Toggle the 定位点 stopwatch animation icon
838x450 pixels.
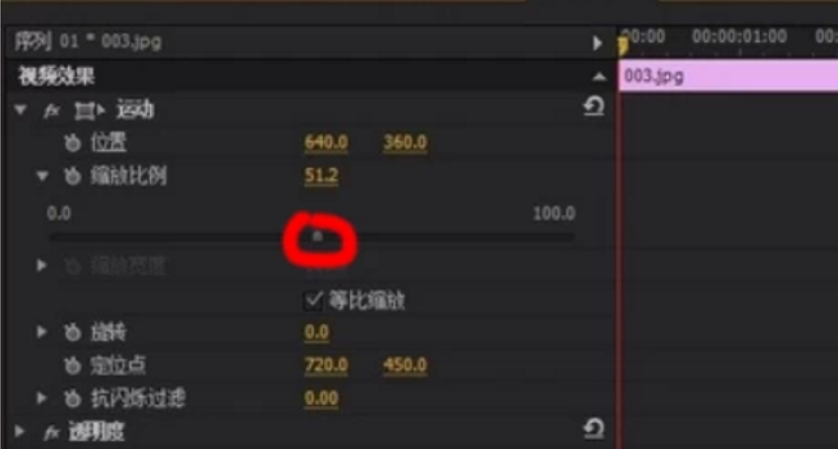(73, 366)
